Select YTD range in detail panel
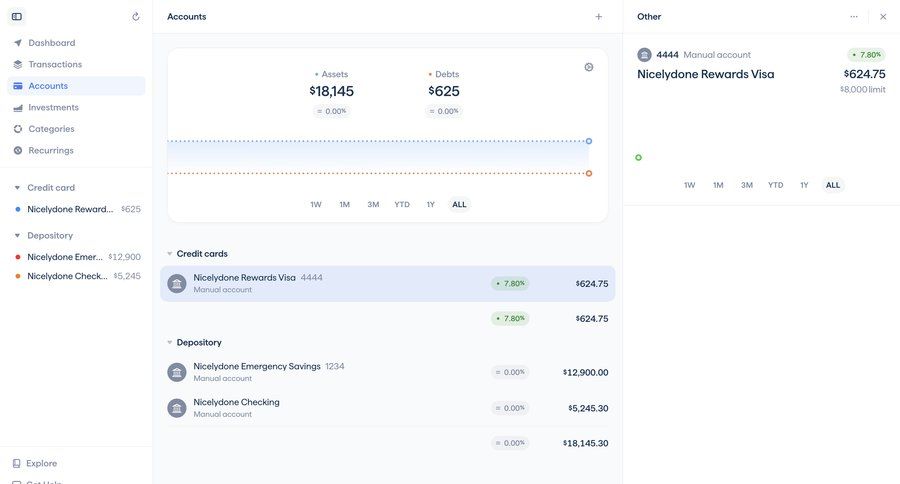 pyautogui.click(x=775, y=185)
